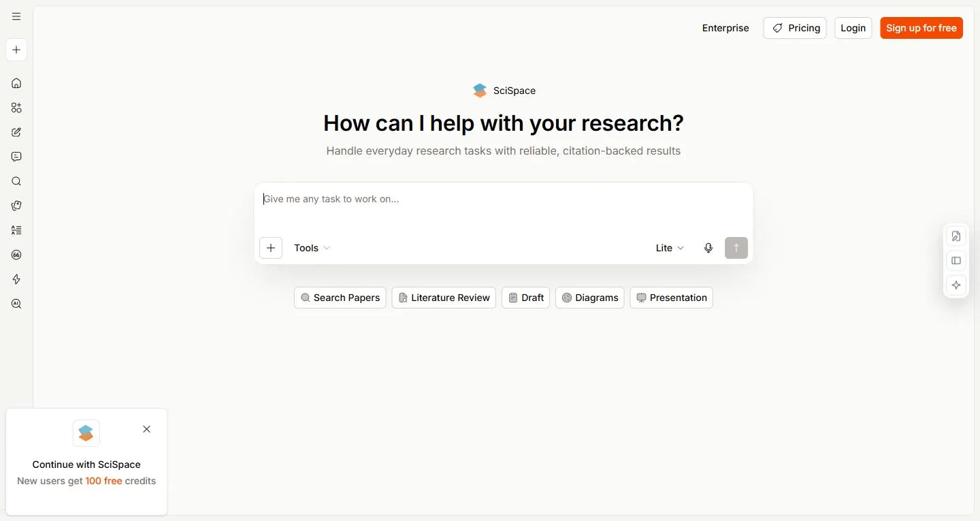Open the text-lines paraphraser sidebar icon
Image resolution: width=980 pixels, height=521 pixels.
pos(16,230)
